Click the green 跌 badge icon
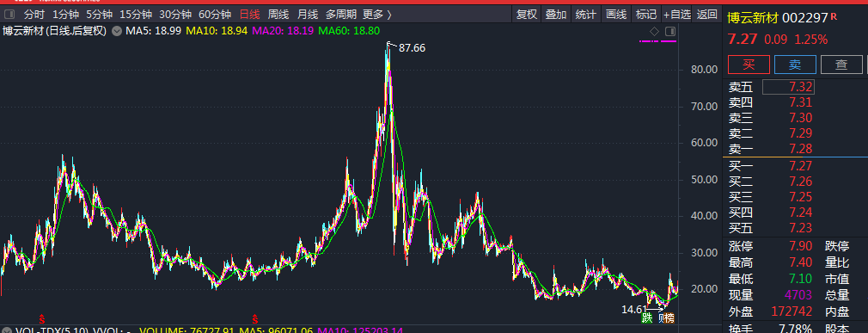This screenshot has width=868, height=333. 647,318
